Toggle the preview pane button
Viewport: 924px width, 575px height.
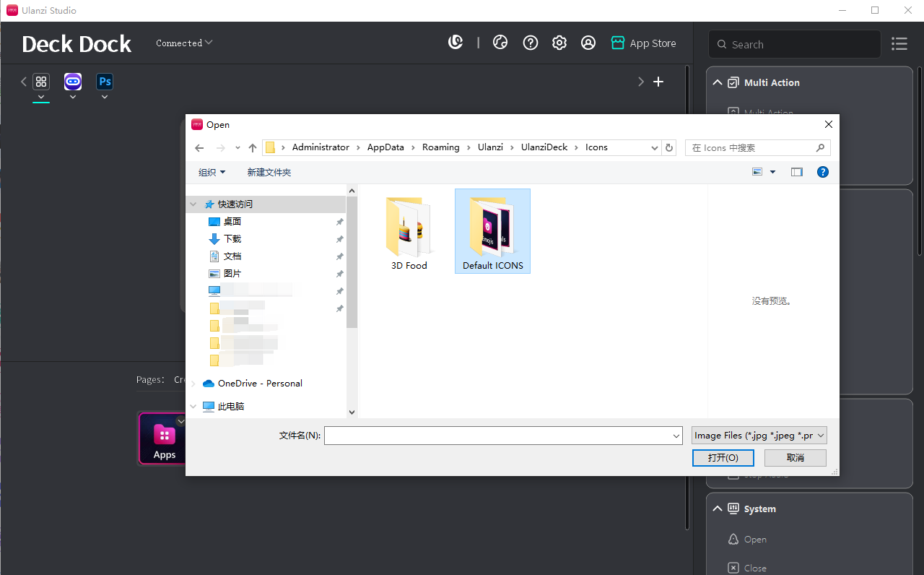tap(797, 172)
